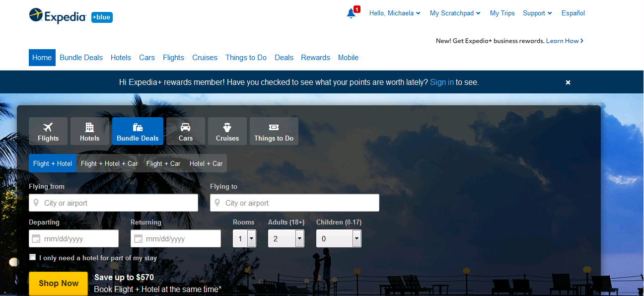Open Deals in the top navigation
The image size is (644, 296).
(284, 58)
